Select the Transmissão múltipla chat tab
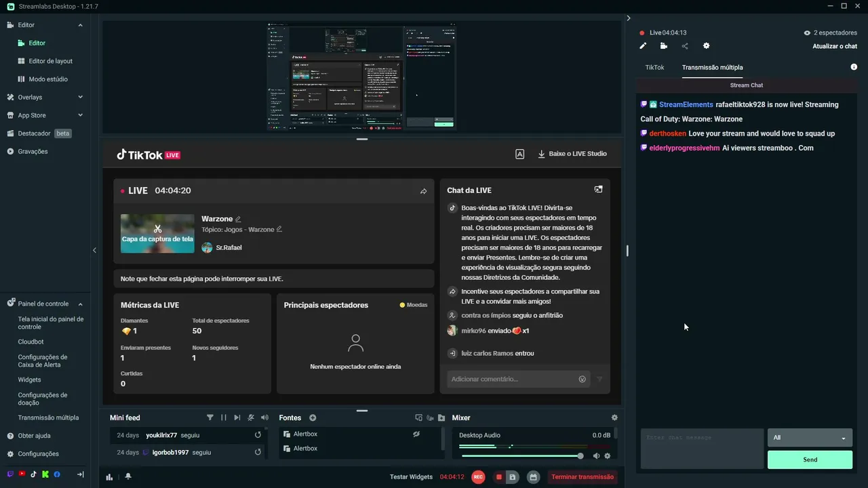 pos(712,68)
